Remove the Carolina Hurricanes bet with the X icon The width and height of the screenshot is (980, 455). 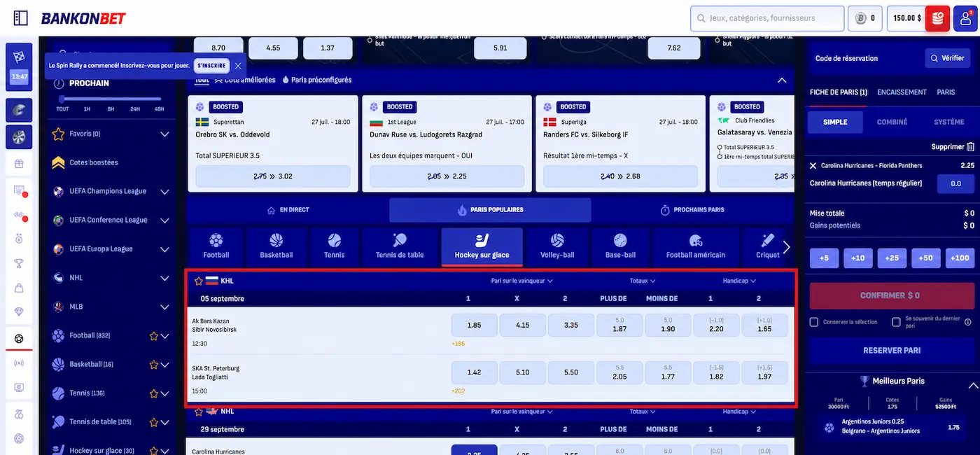click(813, 166)
